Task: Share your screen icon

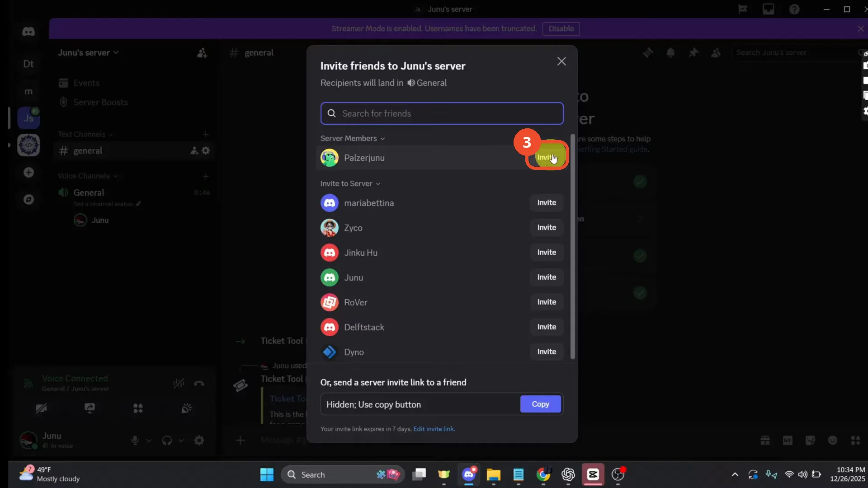Action: [90, 408]
